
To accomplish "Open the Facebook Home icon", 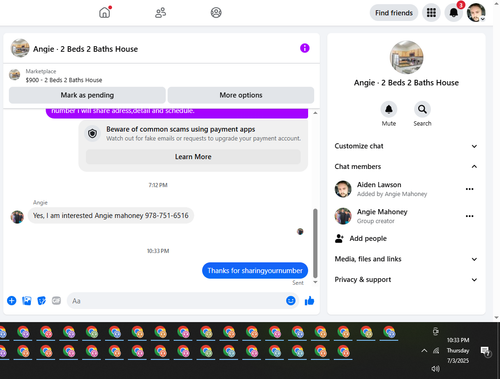I will click(x=105, y=13).
